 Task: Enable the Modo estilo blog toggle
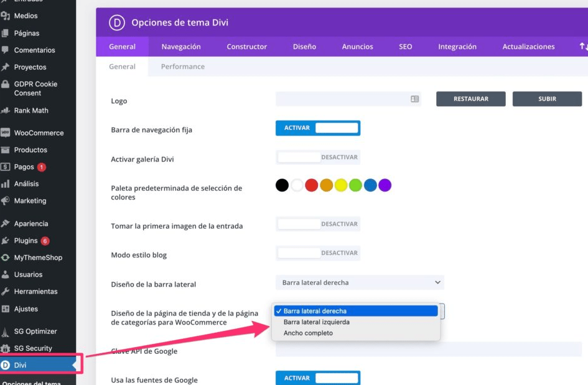318,253
